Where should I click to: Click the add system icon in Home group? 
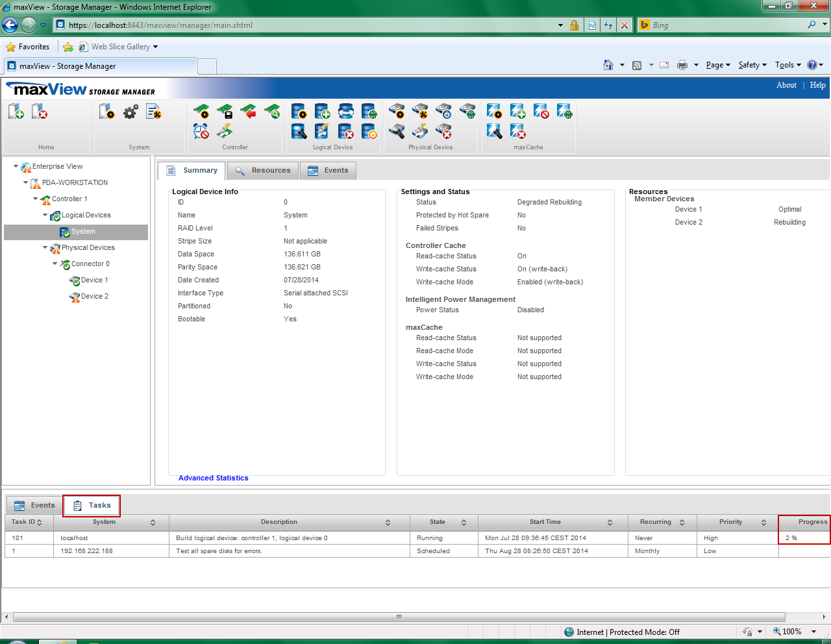coord(16,112)
